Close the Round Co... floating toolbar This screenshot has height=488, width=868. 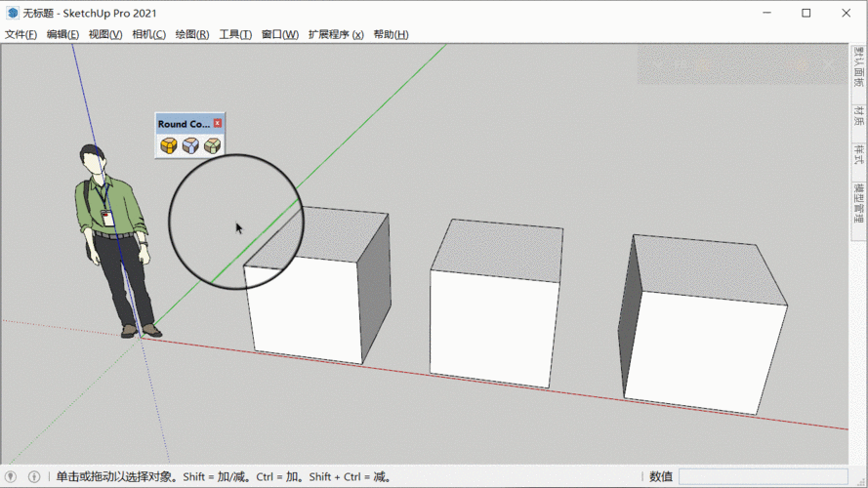point(218,123)
